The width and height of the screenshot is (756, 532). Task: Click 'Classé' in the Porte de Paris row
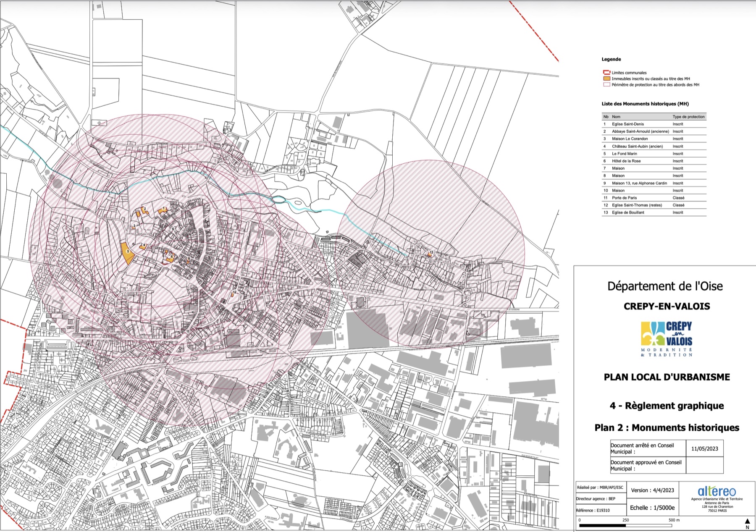(679, 198)
